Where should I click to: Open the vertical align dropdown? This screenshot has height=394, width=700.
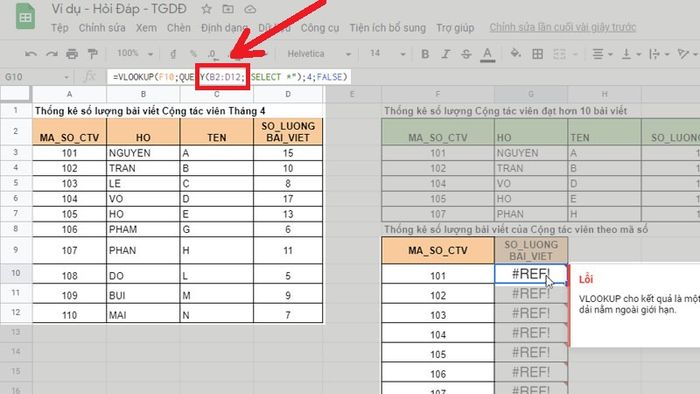(x=631, y=54)
